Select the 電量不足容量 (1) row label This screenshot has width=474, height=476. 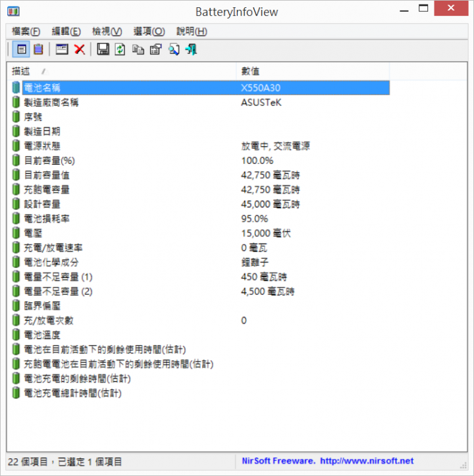58,277
